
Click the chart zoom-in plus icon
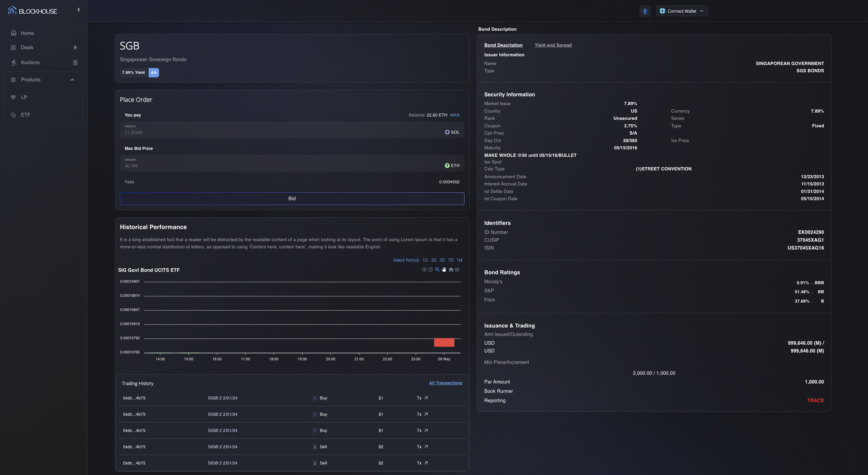click(x=424, y=270)
